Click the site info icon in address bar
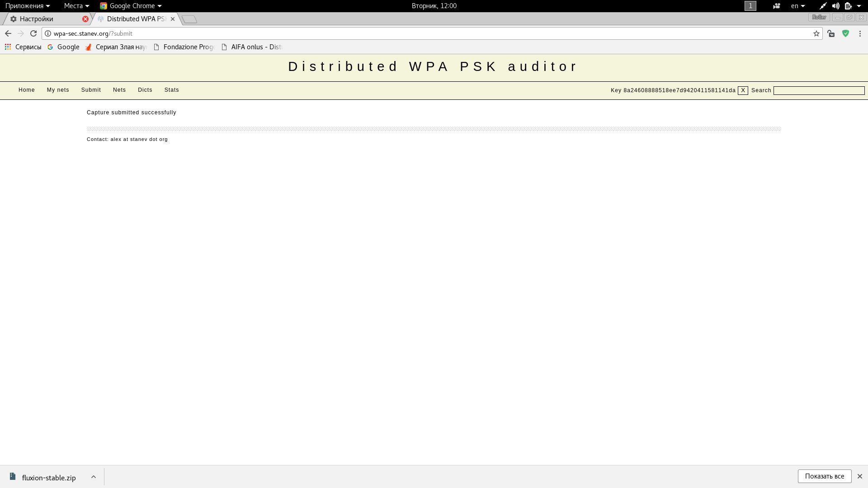Screen dimensions: 868x488 pyautogui.click(x=48, y=33)
